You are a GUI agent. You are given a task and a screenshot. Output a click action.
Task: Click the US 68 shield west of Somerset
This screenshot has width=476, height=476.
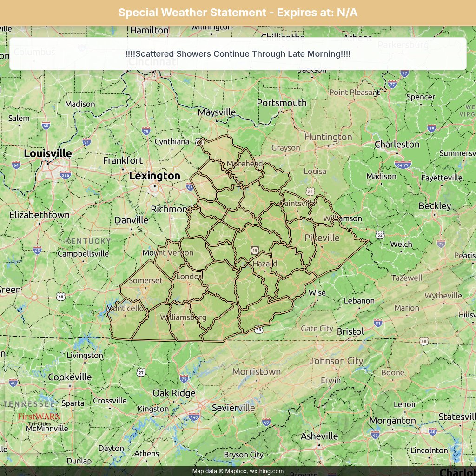(x=61, y=297)
